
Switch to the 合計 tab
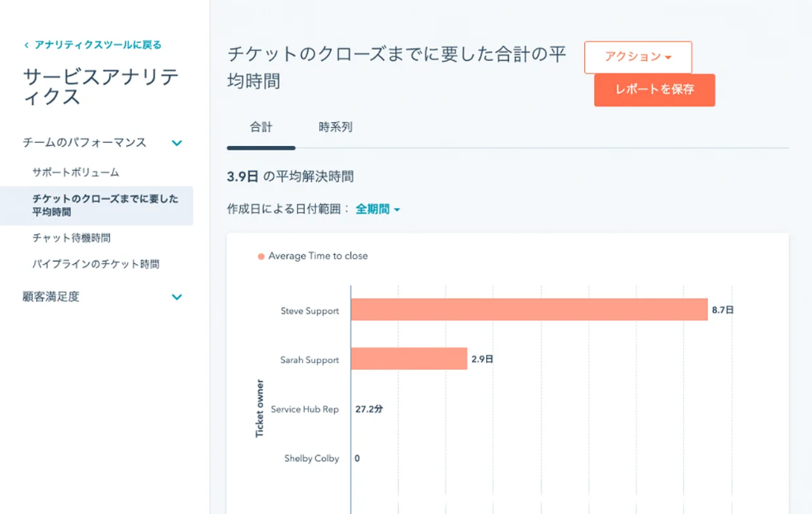(x=261, y=127)
